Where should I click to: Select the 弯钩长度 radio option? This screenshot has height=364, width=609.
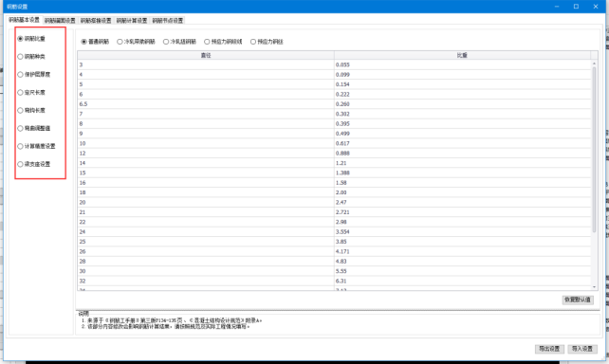pos(31,110)
